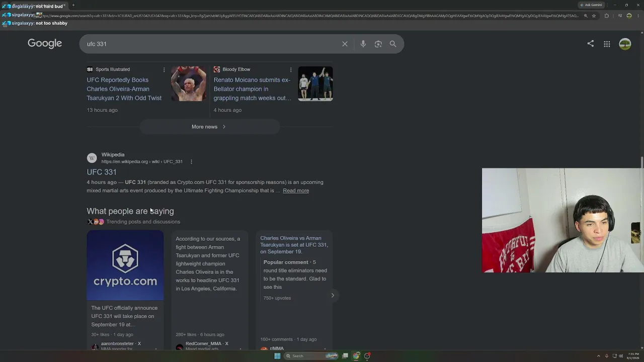Click the Wikipedia URL breadcrumb
The width and height of the screenshot is (644, 362).
coord(142,162)
